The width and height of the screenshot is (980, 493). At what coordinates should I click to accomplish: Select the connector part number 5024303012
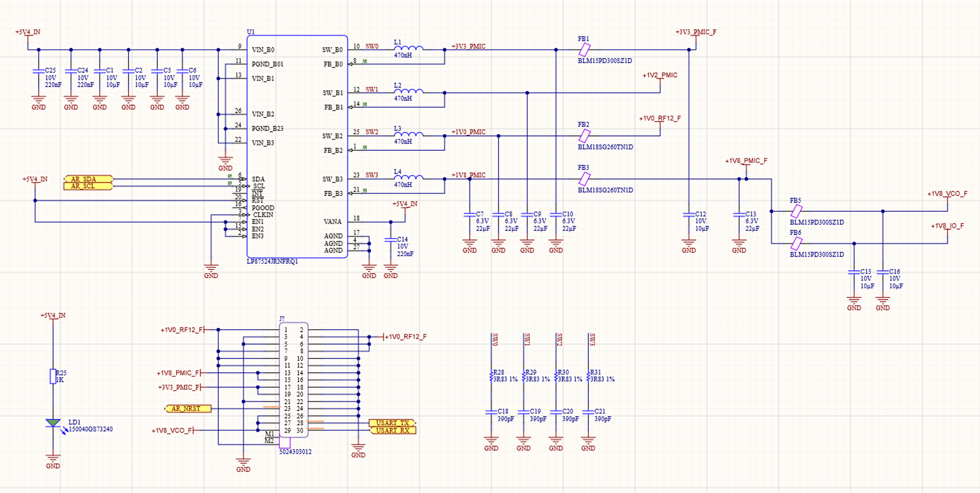point(295,452)
